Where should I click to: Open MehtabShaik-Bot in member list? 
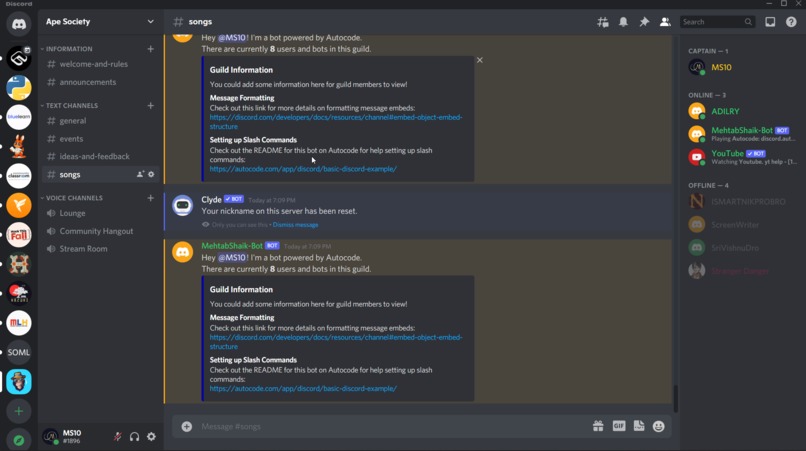742,134
